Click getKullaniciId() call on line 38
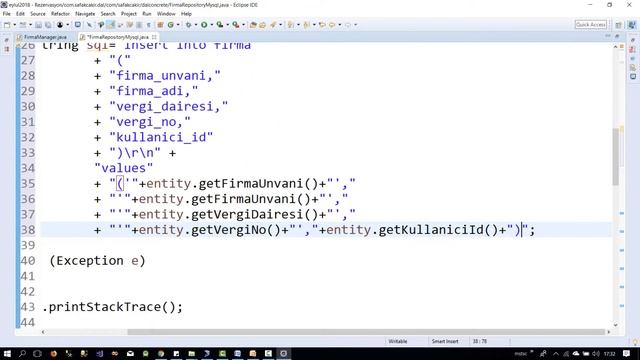Image resolution: width=640 pixels, height=360 pixels. 438,230
